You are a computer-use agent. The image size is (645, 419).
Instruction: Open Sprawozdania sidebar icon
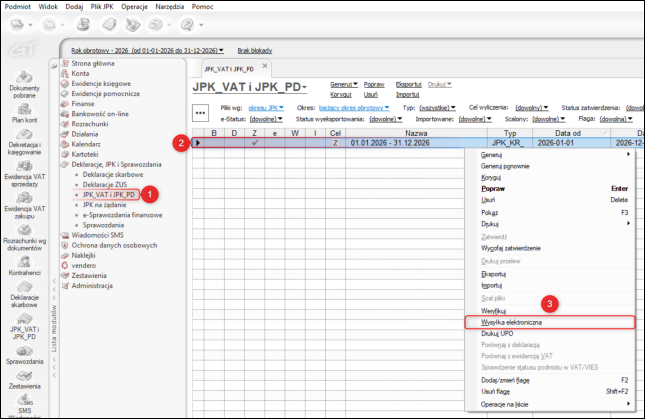coord(24,351)
